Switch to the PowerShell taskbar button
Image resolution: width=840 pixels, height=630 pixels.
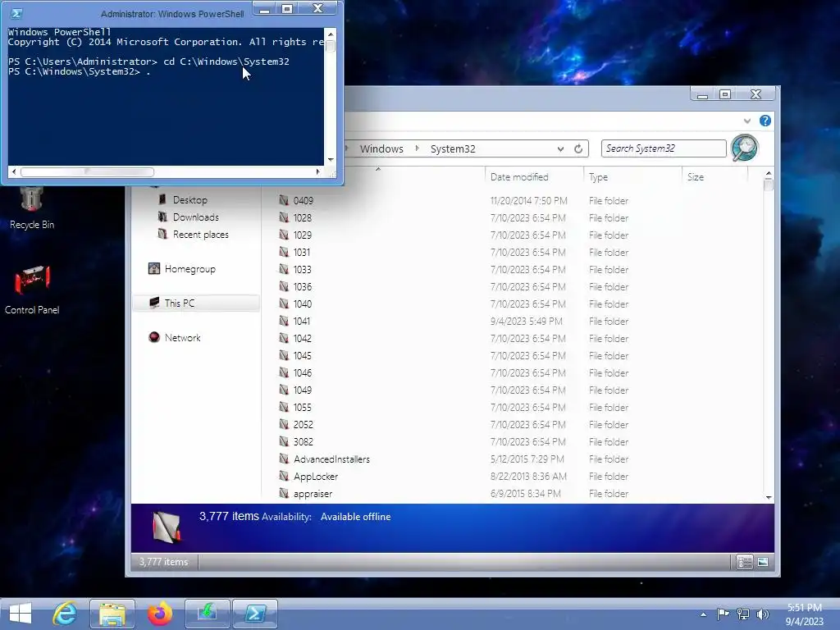pos(255,614)
